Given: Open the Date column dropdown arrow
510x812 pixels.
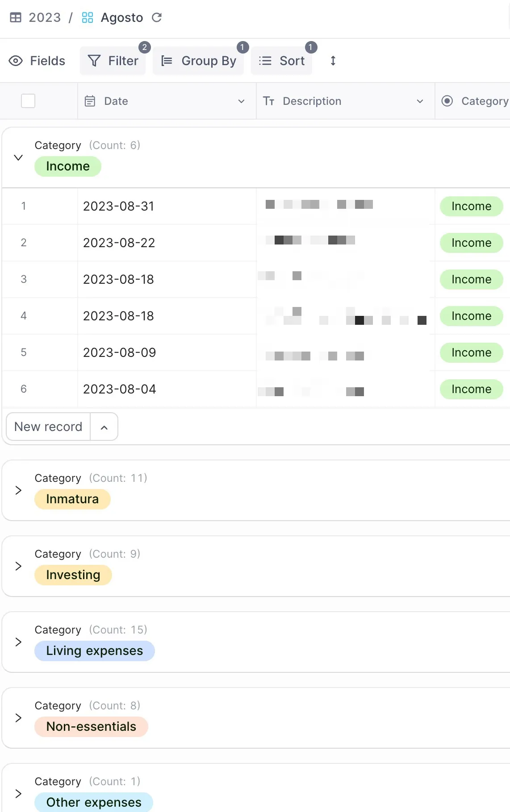Looking at the screenshot, I should tap(241, 101).
